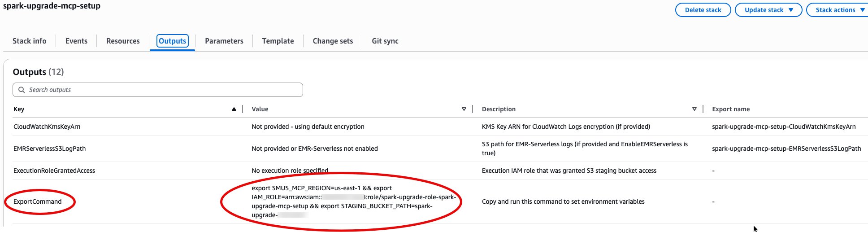Click export name spark-upgrade-mcp-setup-CloudWatchKmsKeyArn
The height and width of the screenshot is (232, 868).
coord(784,127)
